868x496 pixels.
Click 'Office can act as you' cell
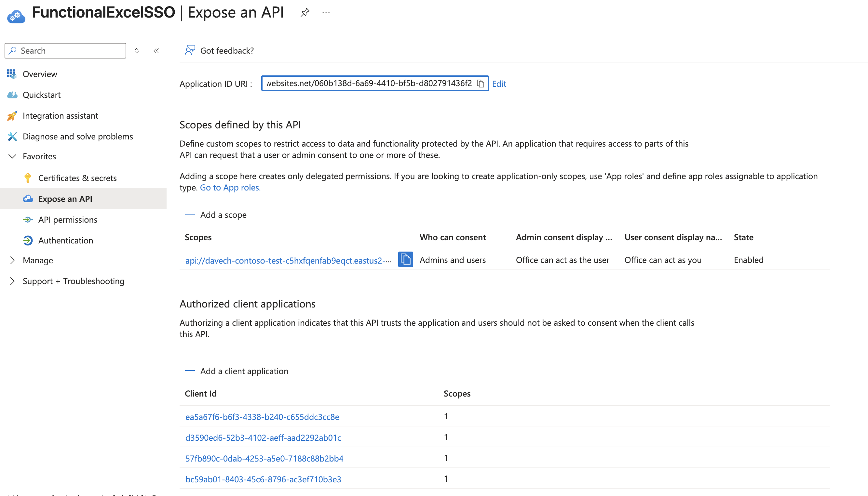point(663,260)
